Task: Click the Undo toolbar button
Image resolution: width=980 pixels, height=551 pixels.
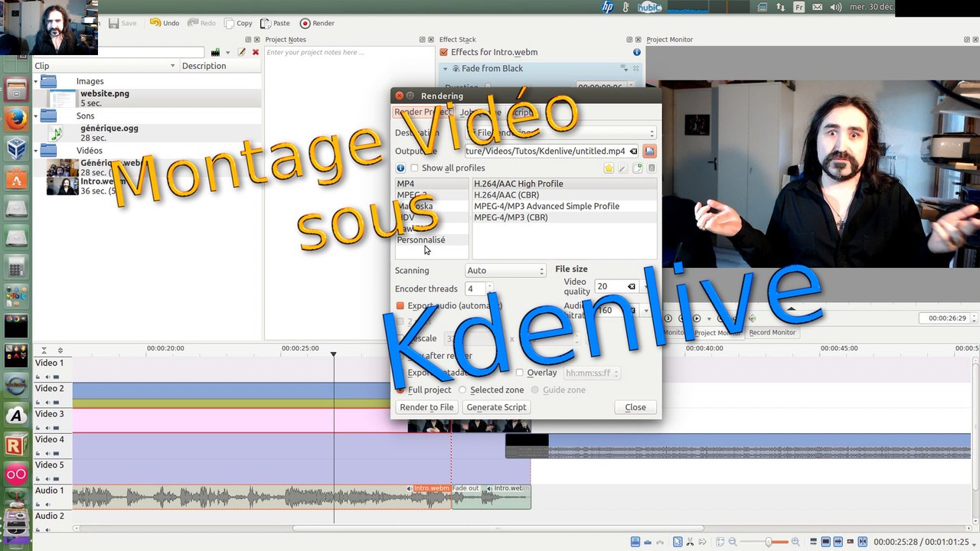Action: tap(165, 23)
